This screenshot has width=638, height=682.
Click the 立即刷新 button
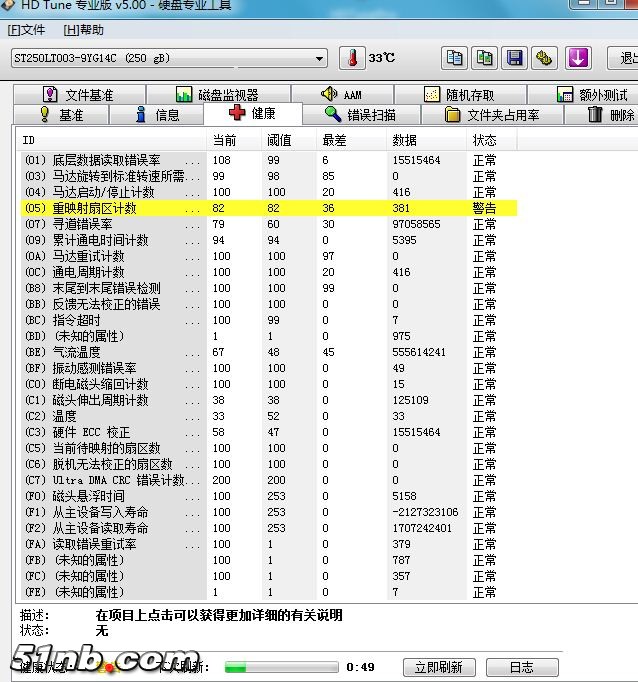(437, 667)
